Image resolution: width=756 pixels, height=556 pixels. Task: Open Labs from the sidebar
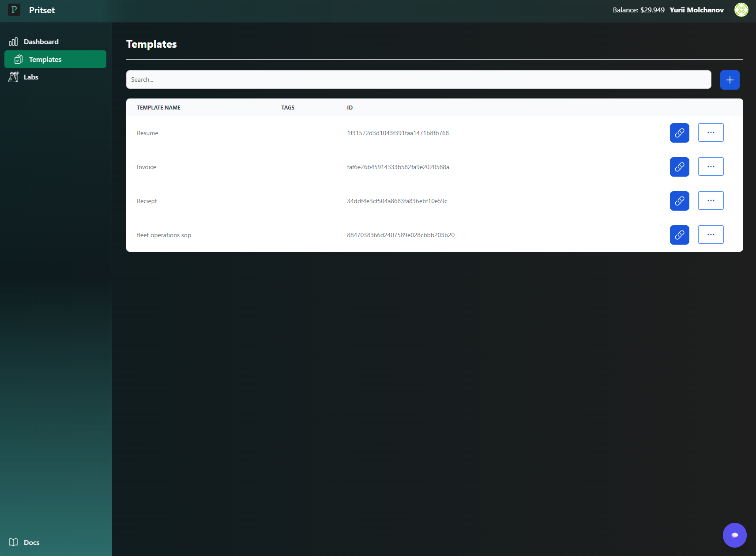pyautogui.click(x=31, y=77)
